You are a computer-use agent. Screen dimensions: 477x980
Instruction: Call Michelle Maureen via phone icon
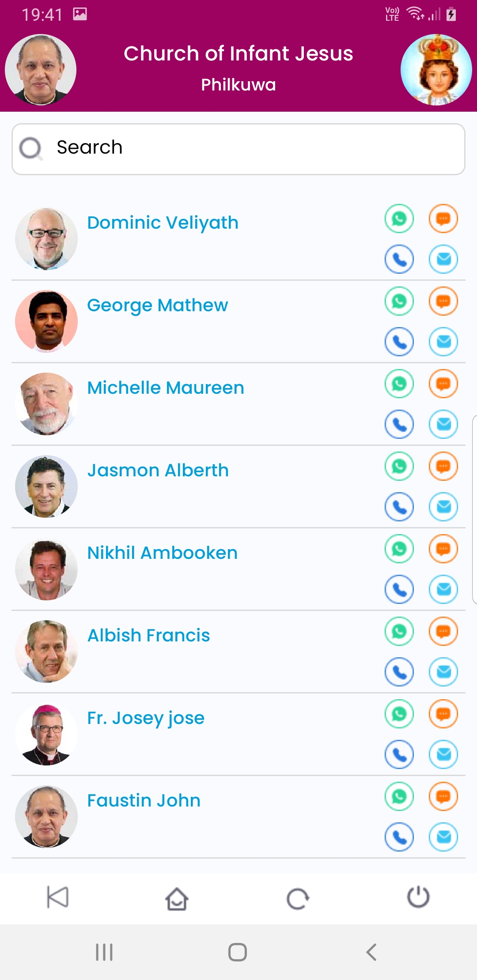(x=399, y=424)
